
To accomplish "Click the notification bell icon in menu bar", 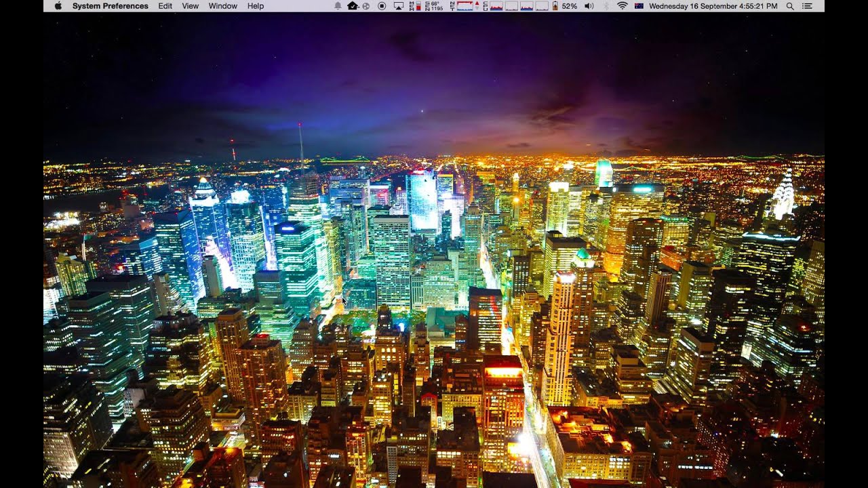I will 338,6.
